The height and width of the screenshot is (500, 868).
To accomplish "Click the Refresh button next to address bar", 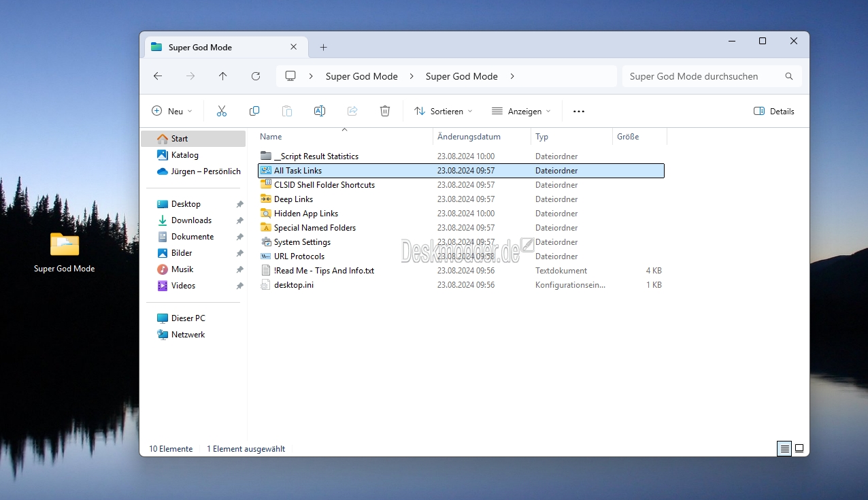I will coord(256,76).
